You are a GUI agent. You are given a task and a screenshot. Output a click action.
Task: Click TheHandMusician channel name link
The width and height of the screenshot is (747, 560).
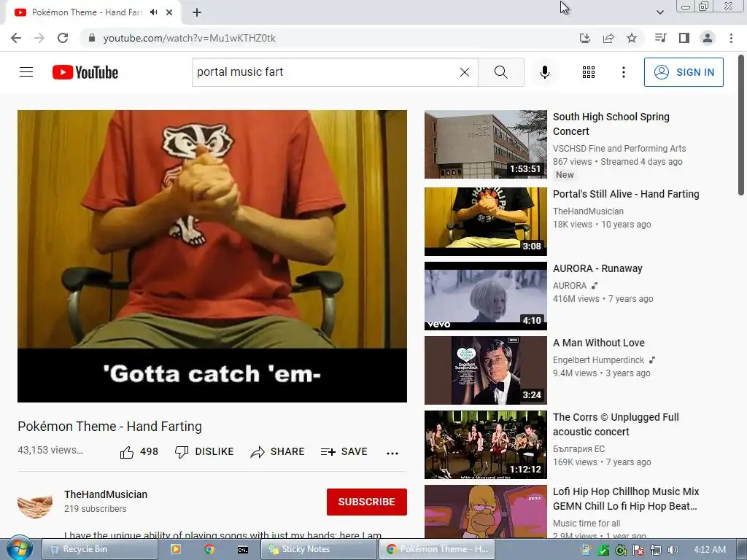click(106, 494)
